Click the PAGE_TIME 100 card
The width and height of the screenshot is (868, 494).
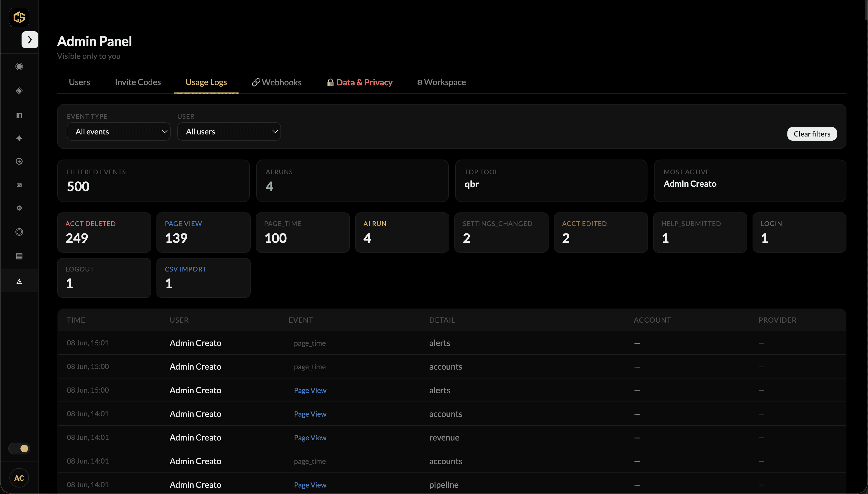coord(303,233)
